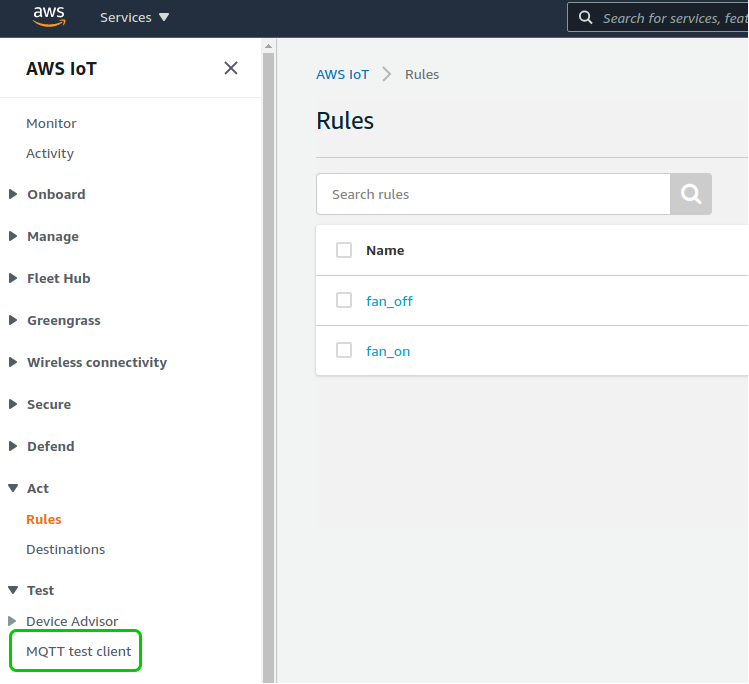Check the fan_on rule checkbox
Image resolution: width=749 pixels, height=684 pixels.
coord(343,350)
